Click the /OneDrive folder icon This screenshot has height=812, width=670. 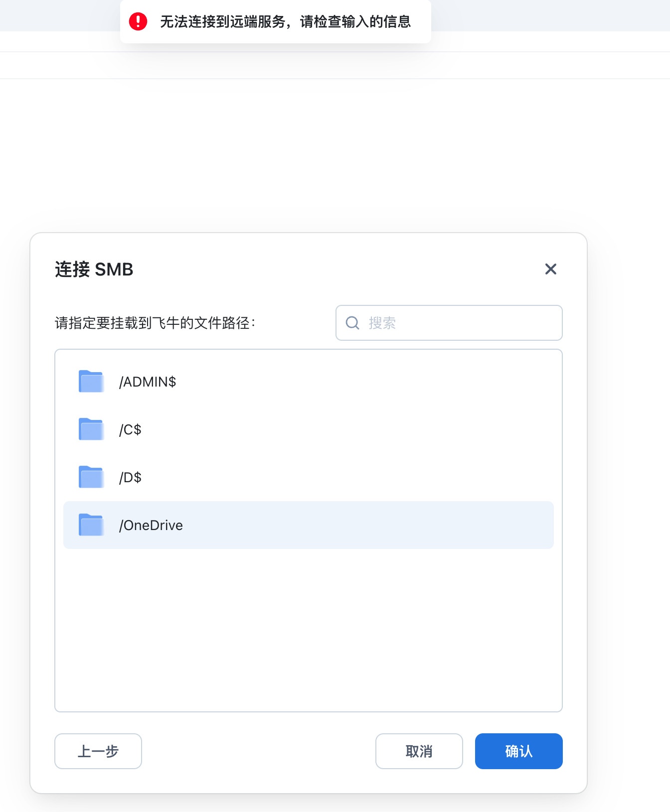(91, 525)
